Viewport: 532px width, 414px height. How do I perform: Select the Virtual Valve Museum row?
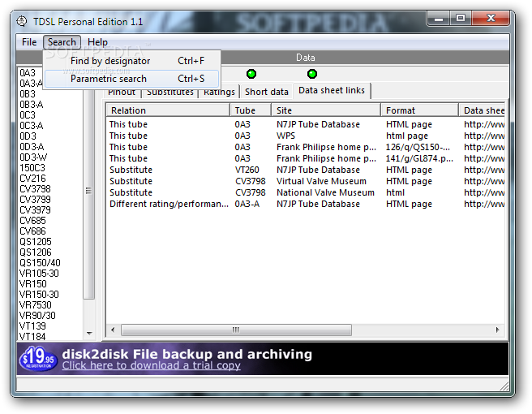306,181
